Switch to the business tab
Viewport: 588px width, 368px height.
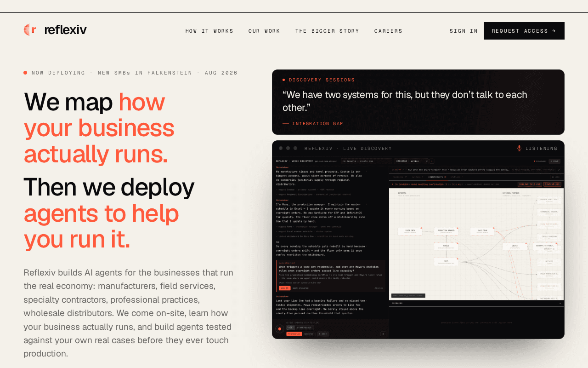click(x=400, y=177)
